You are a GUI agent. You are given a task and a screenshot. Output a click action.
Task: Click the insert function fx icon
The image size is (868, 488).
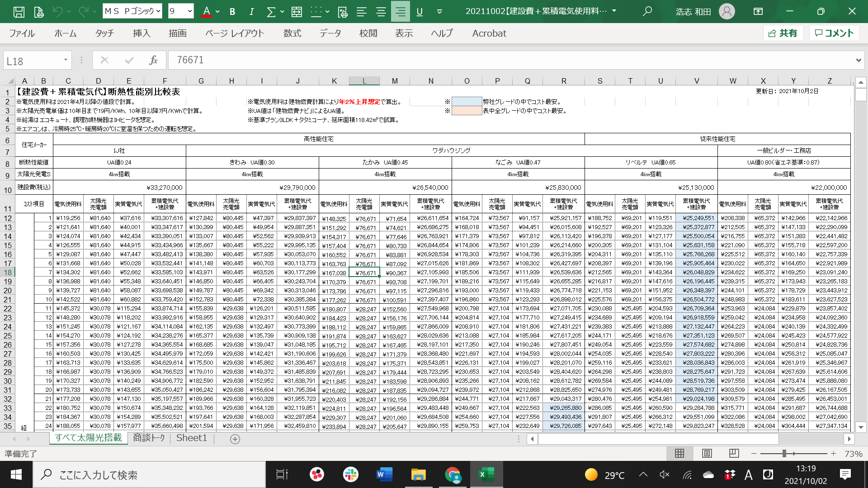tap(154, 60)
